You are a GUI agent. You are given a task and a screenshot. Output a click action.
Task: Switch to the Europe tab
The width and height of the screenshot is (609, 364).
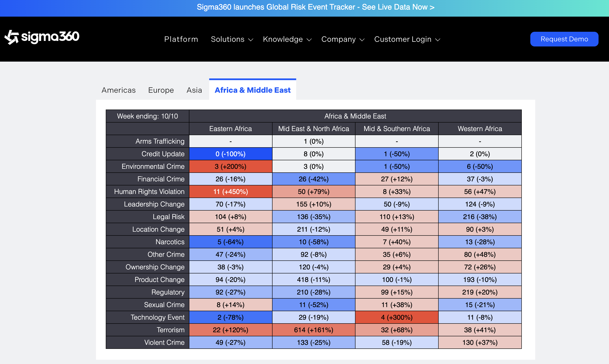tap(161, 90)
